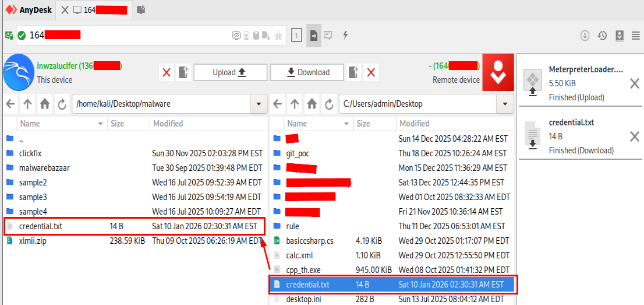Create a new folder on local device
Viewport: 644px width, 305px height.
coord(183,72)
